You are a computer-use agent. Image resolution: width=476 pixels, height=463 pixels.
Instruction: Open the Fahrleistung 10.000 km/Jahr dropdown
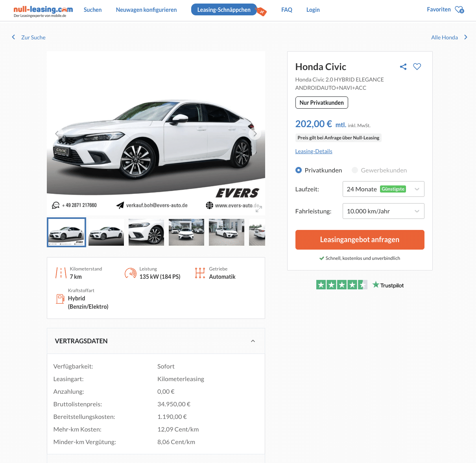click(x=384, y=211)
